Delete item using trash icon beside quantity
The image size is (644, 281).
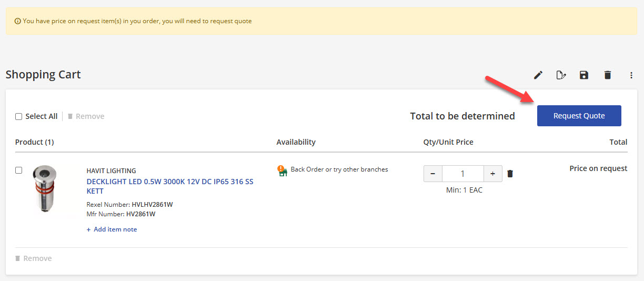pos(510,174)
